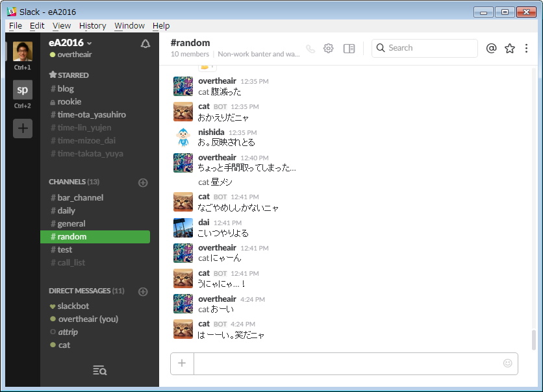Click the 10 members link
Viewport: 543px width, 392px height.
190,54
